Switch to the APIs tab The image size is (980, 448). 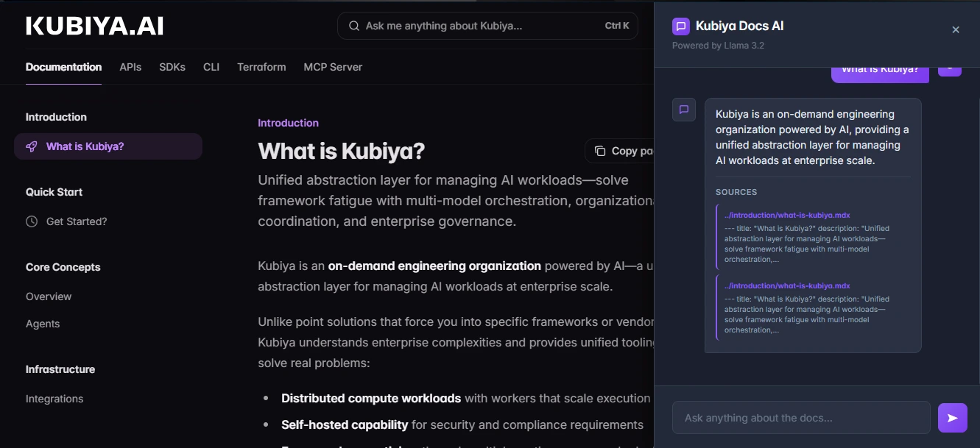point(130,67)
